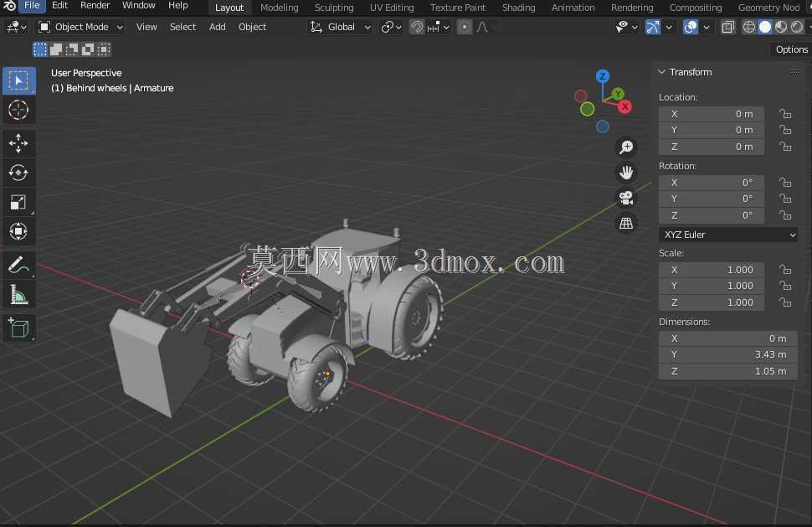Open the pivot point dropdown

tap(392, 27)
